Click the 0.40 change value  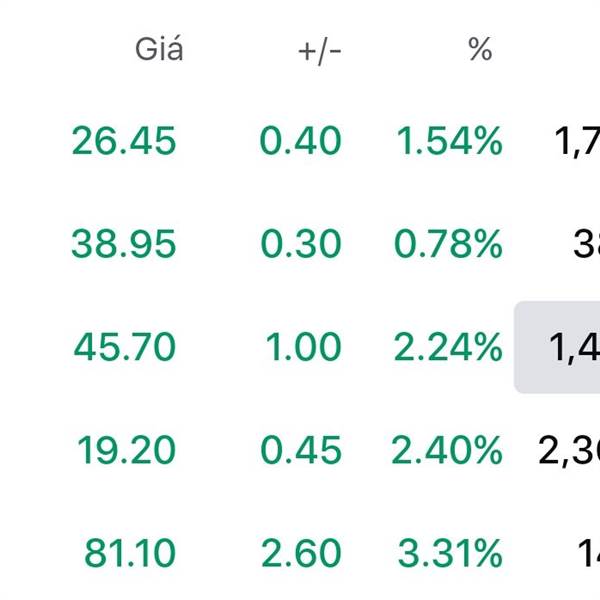coord(301,141)
